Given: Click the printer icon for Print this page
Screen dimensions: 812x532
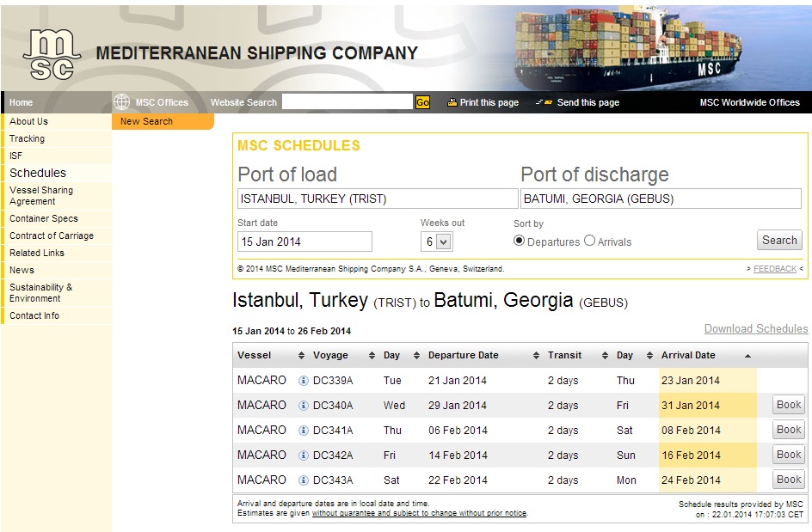Looking at the screenshot, I should (x=452, y=102).
